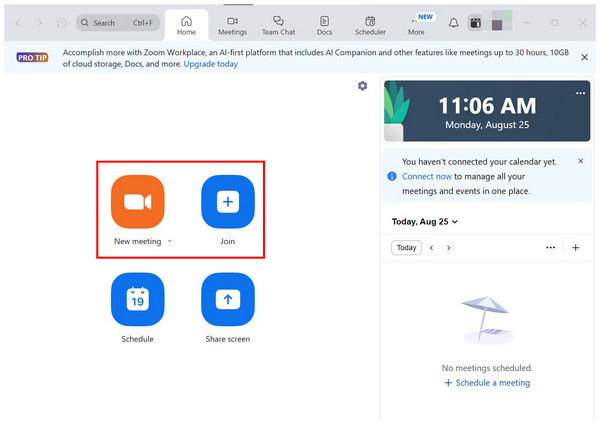Dismiss the Pro Tip banner
Viewport: 600px width, 423px height.
click(x=584, y=57)
